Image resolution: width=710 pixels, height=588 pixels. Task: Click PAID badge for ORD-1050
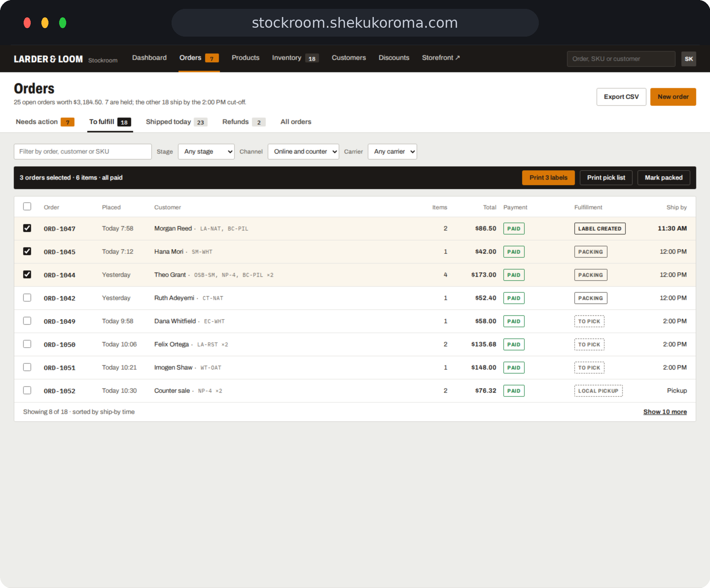point(514,345)
